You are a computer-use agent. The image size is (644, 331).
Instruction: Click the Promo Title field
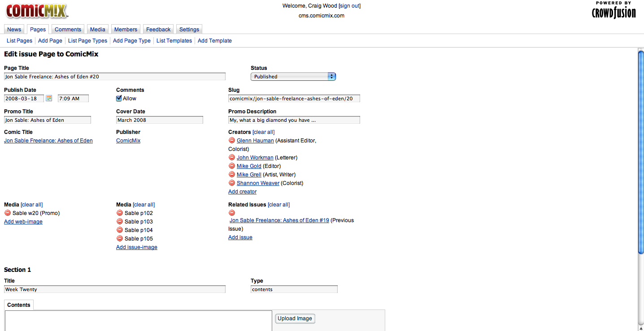coord(48,120)
